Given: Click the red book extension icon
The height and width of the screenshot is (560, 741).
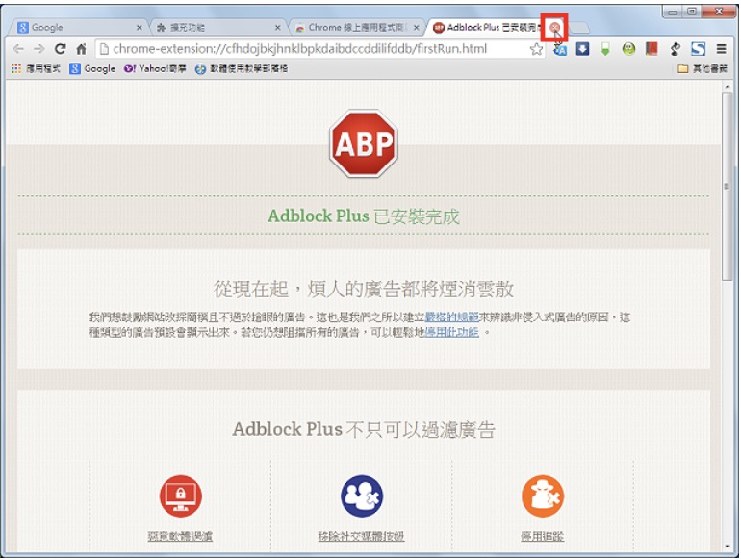Looking at the screenshot, I should click(x=652, y=49).
